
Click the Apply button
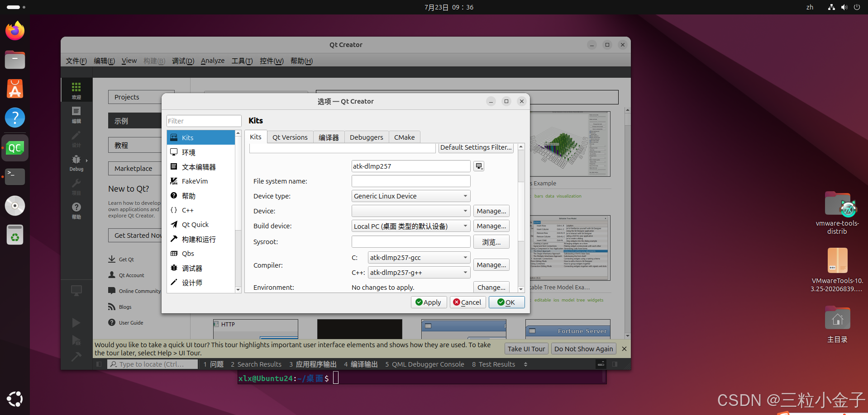(429, 302)
